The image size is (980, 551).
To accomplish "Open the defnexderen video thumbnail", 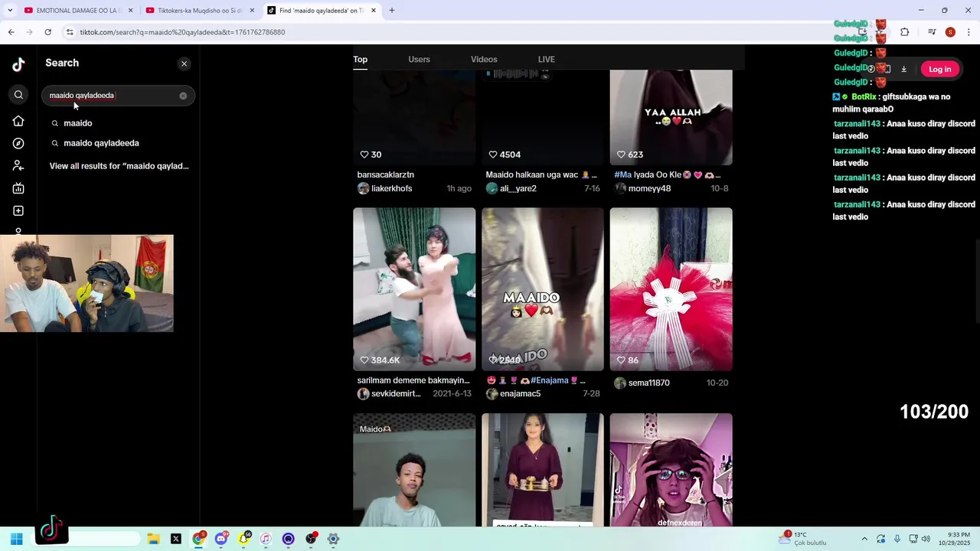I will [x=671, y=470].
